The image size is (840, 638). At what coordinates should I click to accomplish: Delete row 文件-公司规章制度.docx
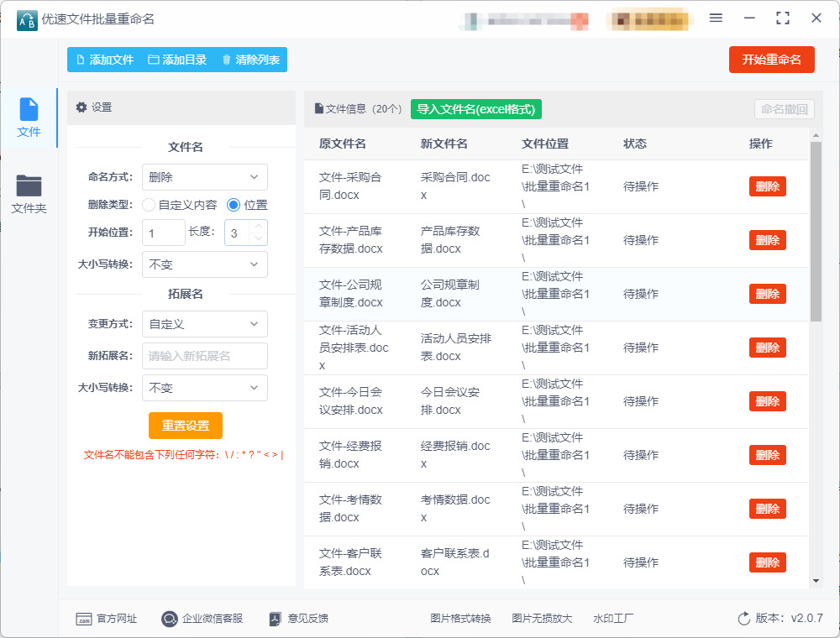[767, 294]
